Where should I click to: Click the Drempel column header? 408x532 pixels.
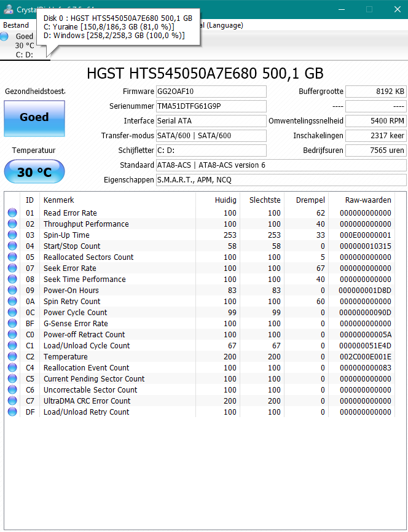306,200
